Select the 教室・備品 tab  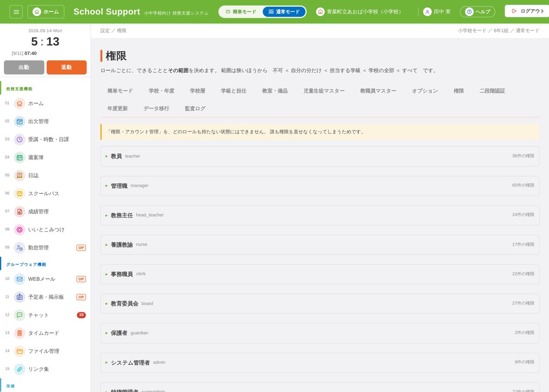coord(275,91)
